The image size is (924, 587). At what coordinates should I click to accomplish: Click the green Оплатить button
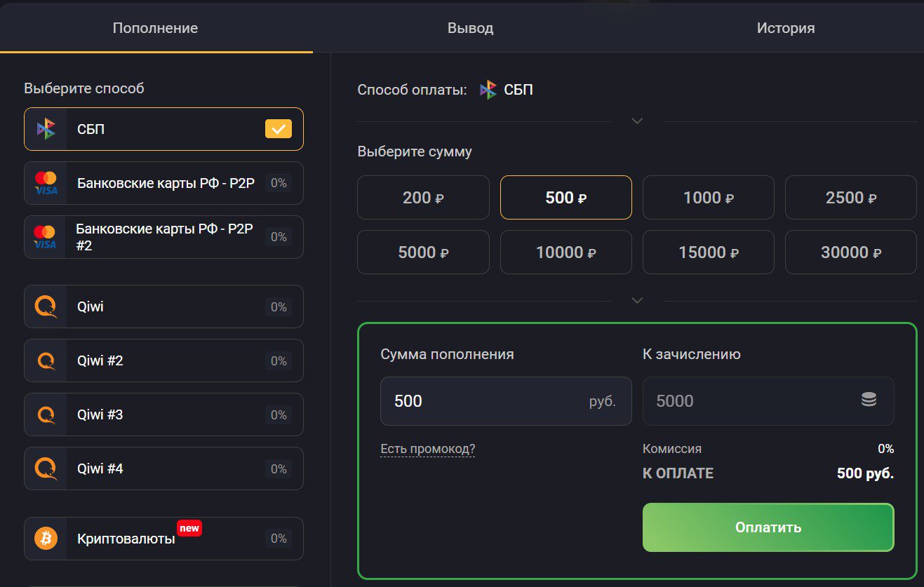click(768, 527)
